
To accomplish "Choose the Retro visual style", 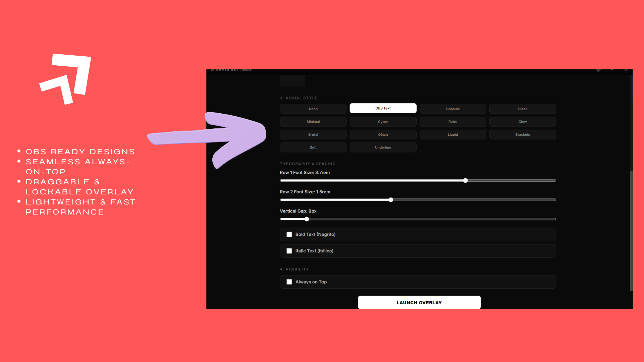I will (x=453, y=122).
